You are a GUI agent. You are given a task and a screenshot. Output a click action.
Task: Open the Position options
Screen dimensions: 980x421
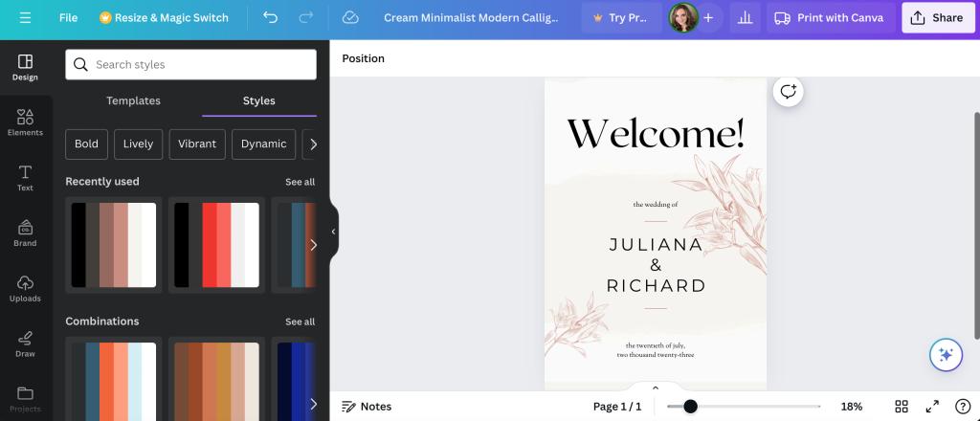point(363,58)
